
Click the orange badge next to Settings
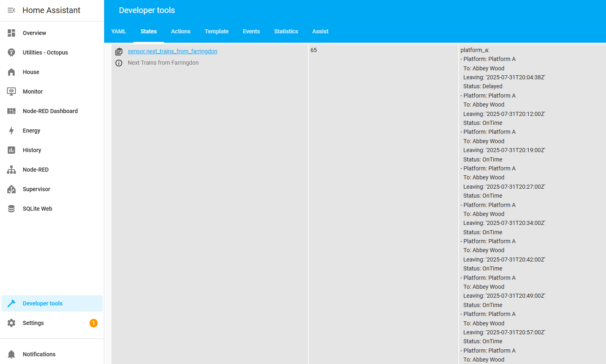coord(93,323)
